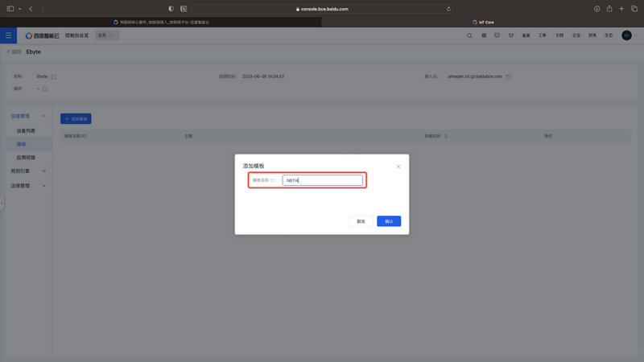Click the search icon in console header
644x362 pixels.
pos(470,35)
